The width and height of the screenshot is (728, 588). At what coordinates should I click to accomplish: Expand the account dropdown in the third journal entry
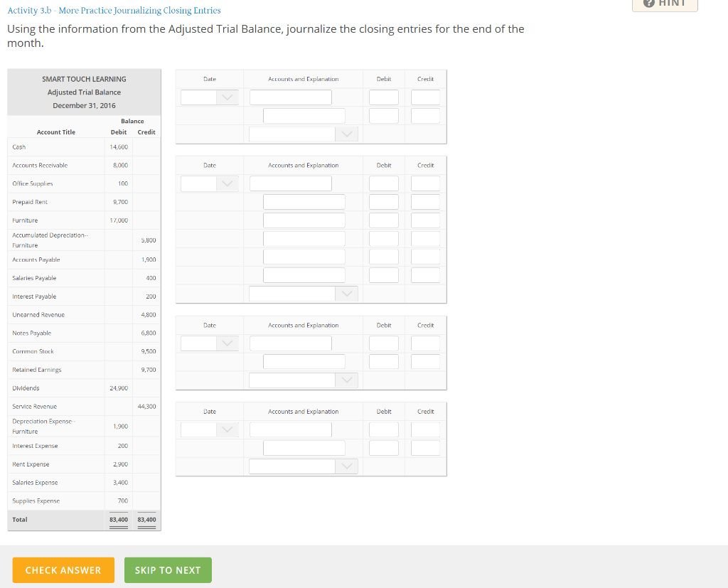tap(346, 379)
